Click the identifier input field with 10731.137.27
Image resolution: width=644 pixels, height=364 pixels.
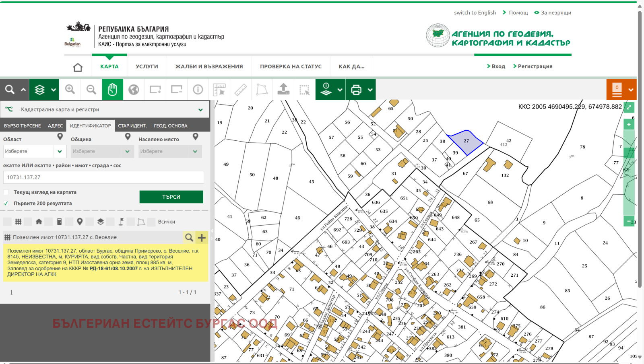[x=103, y=177]
